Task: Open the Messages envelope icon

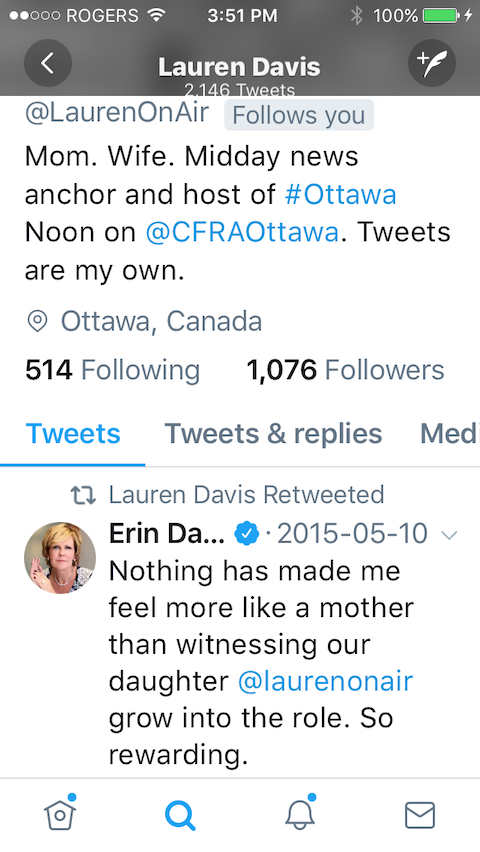Action: pyautogui.click(x=420, y=816)
